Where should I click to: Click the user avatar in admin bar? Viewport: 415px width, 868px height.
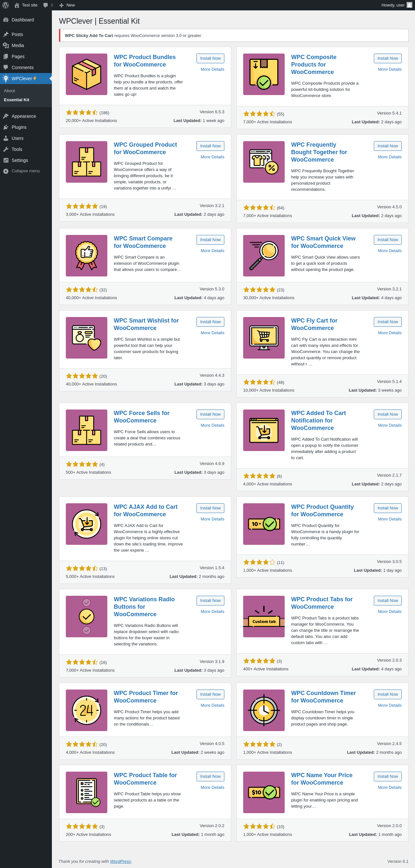click(409, 5)
